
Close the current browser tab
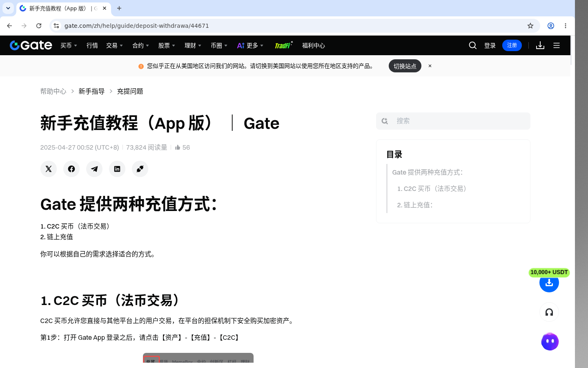coord(105,8)
